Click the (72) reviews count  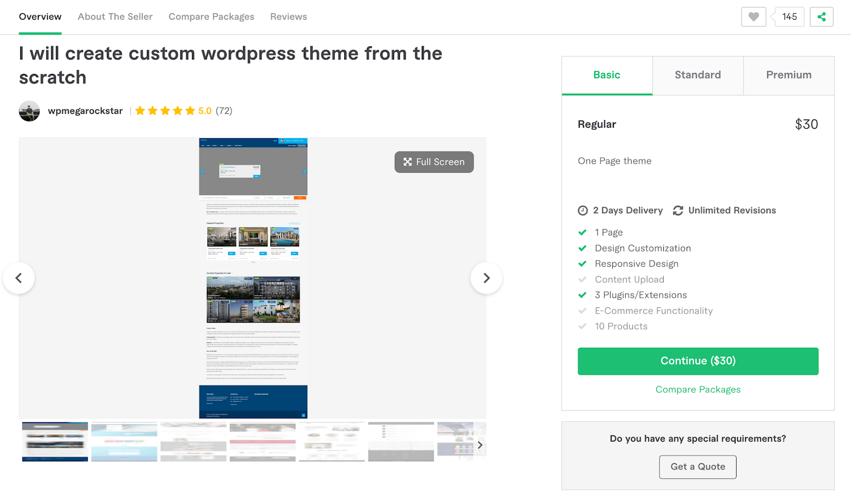(x=224, y=111)
